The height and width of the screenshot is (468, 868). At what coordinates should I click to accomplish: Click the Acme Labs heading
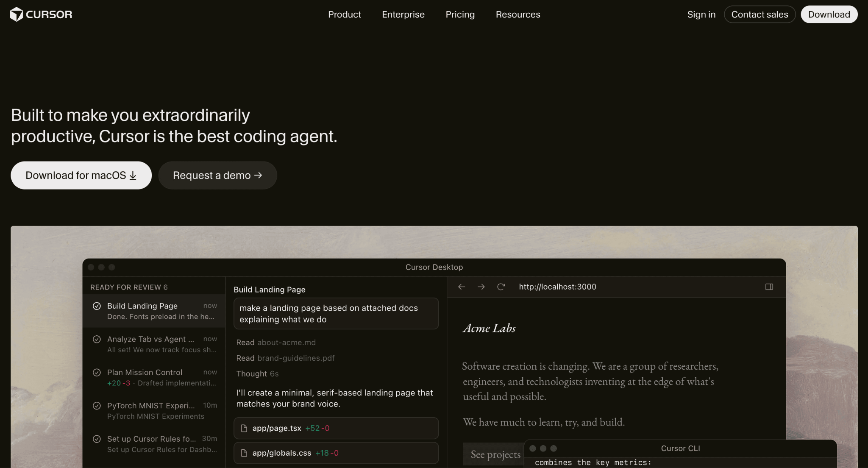(x=489, y=329)
